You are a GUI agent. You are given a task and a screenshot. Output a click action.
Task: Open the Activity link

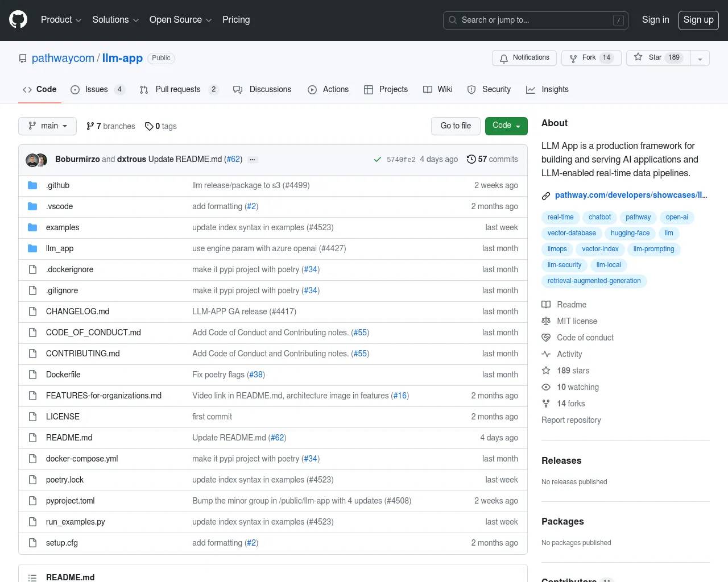(x=562, y=354)
